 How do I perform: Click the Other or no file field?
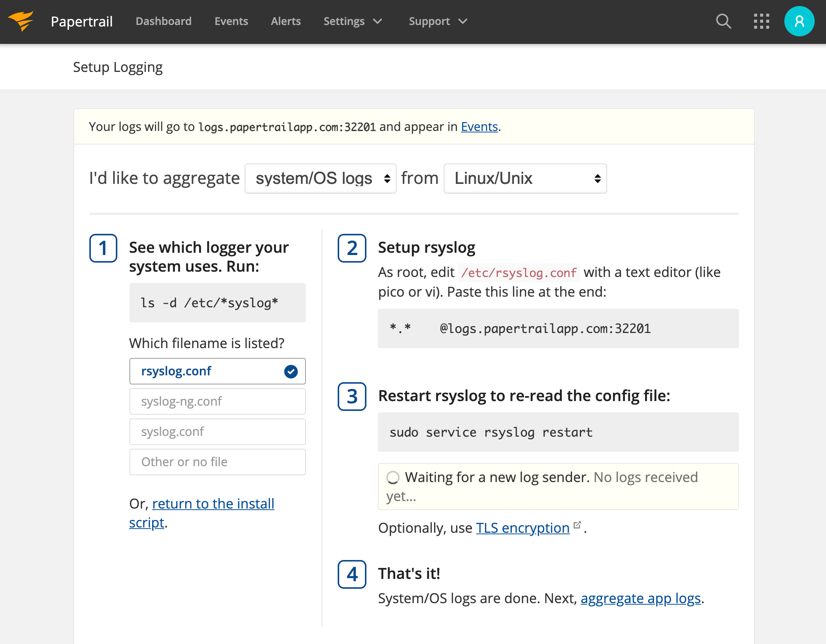217,462
